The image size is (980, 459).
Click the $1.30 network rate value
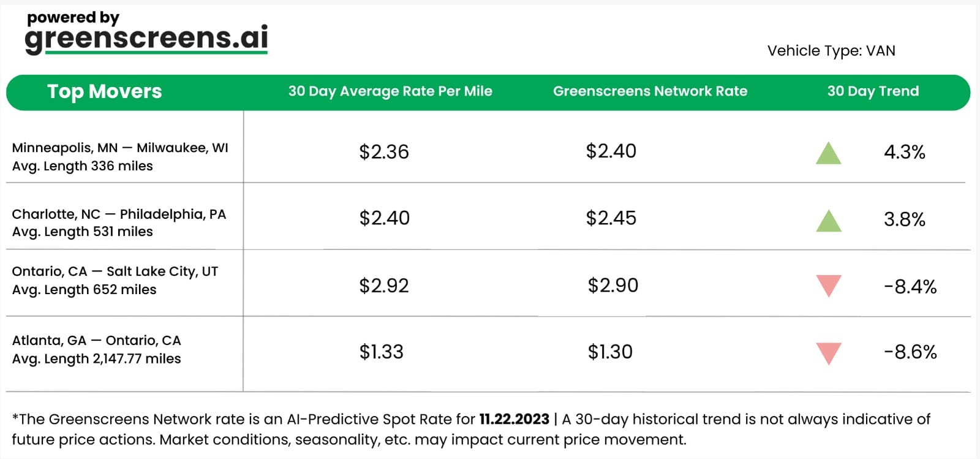tap(610, 352)
